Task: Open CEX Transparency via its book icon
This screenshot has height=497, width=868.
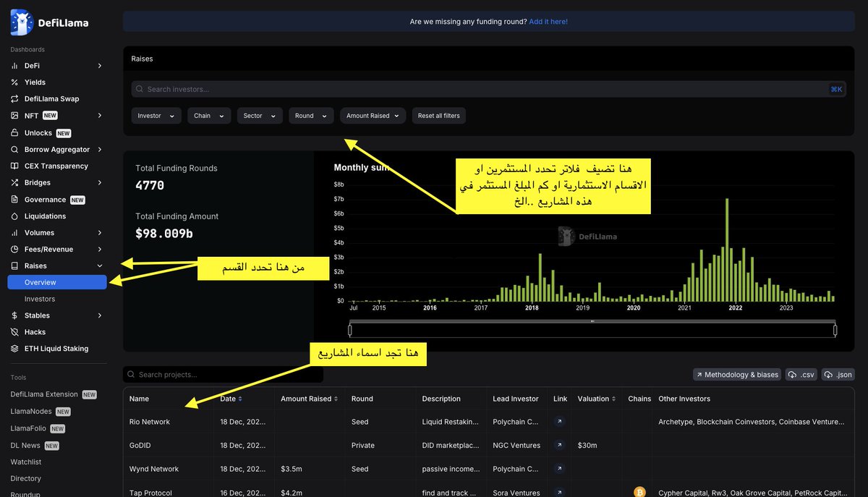Action: (x=14, y=166)
